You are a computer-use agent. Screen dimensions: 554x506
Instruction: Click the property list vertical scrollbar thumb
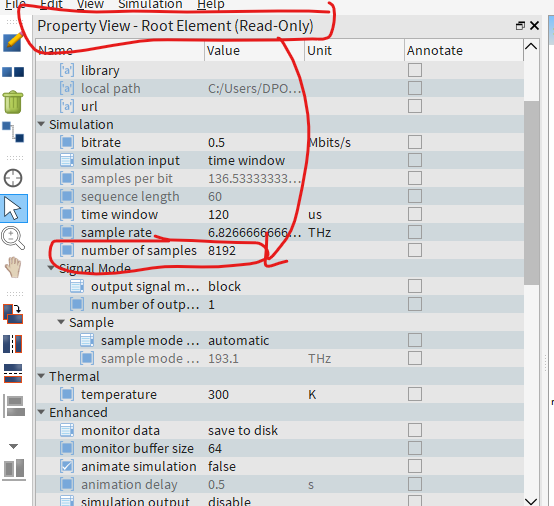(531, 193)
